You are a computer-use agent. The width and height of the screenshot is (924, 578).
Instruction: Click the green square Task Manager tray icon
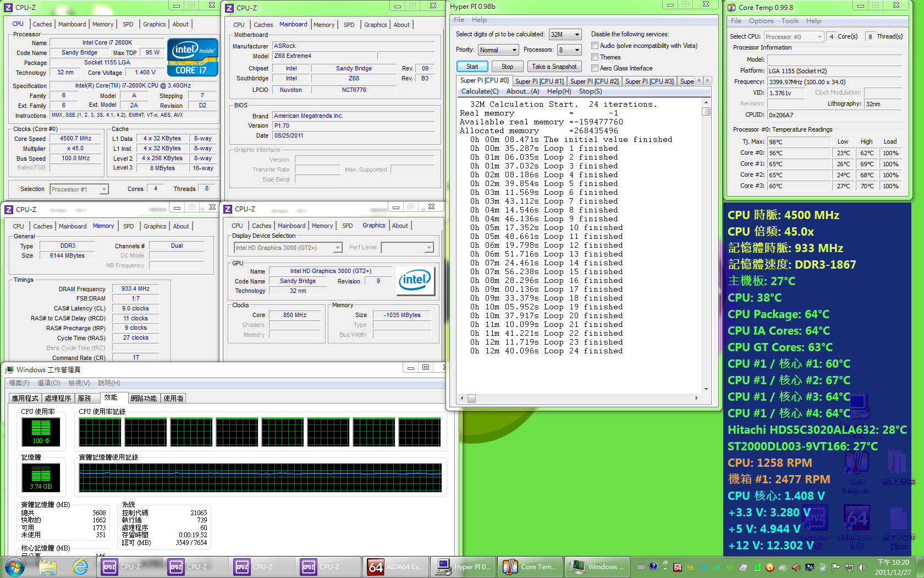pyautogui.click(x=757, y=568)
